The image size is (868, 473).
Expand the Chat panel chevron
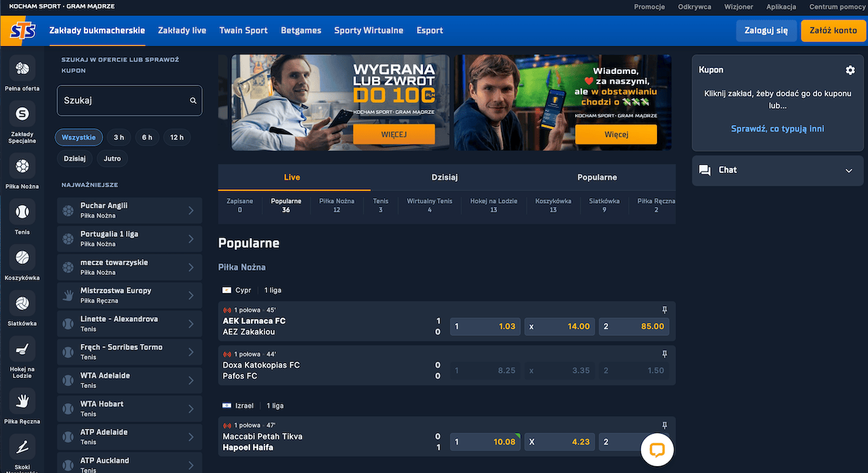click(x=849, y=170)
